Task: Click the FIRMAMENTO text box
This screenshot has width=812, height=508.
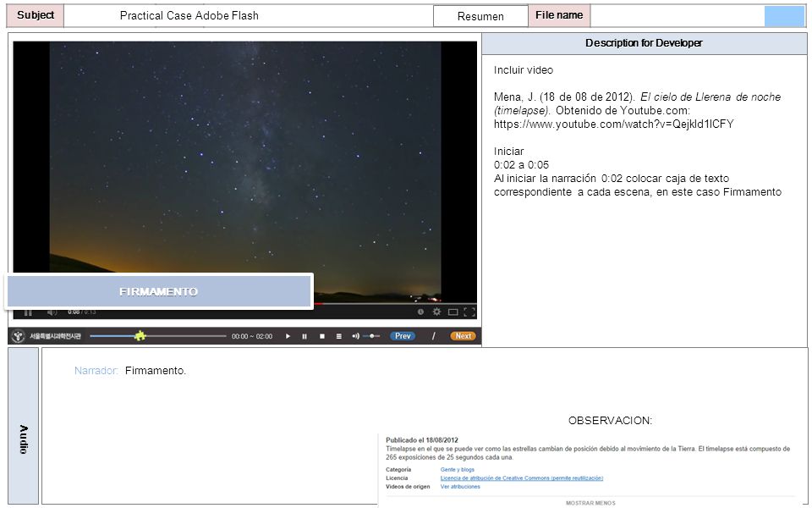Action: click(159, 291)
